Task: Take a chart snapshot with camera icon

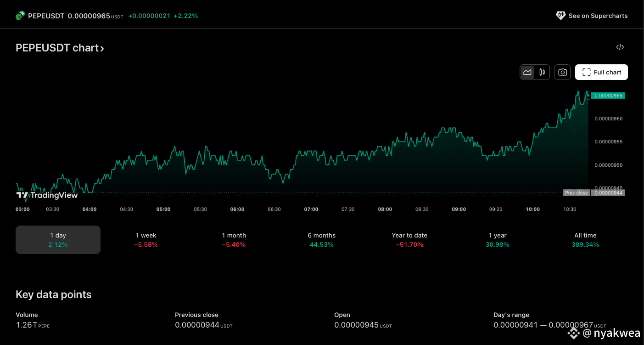Action: coord(563,72)
